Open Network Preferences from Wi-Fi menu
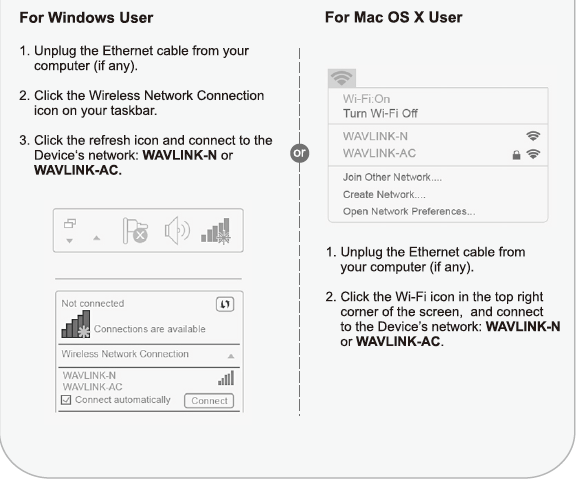Viewport: 576px width, 487px height. [x=409, y=212]
